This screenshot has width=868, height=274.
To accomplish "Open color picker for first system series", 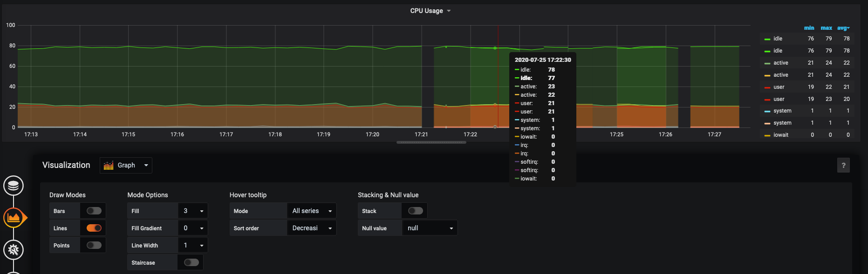I will (x=767, y=111).
